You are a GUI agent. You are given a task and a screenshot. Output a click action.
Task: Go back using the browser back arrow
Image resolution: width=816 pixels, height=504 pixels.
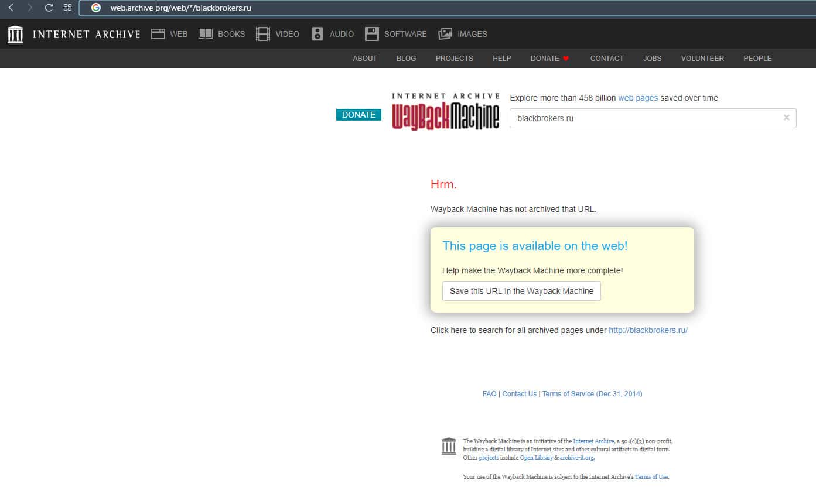click(x=11, y=8)
